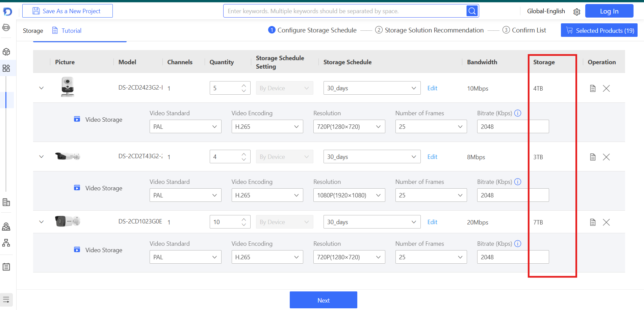The image size is (644, 310).
Task: Open document icon for DS-2CD1023G0E row
Action: point(592,222)
